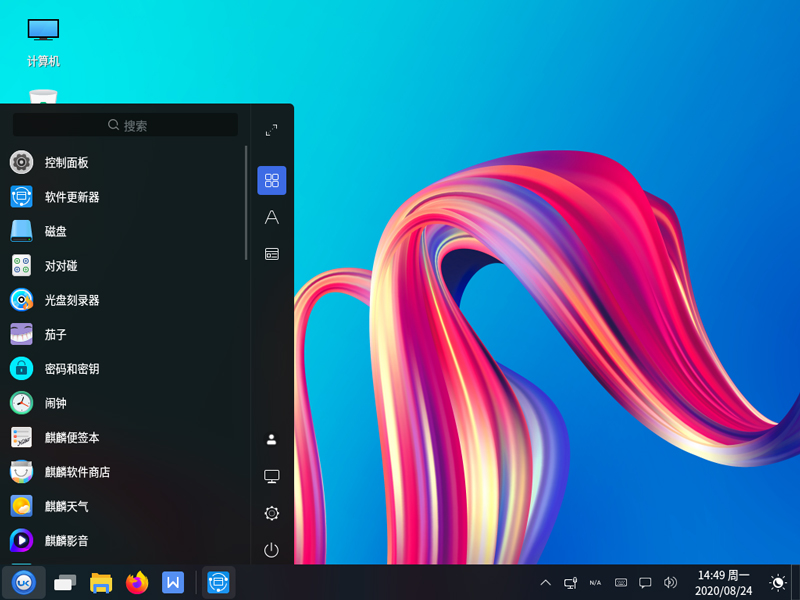Open 控制面板 from the start menu
This screenshot has height=600, width=800.
click(x=66, y=162)
